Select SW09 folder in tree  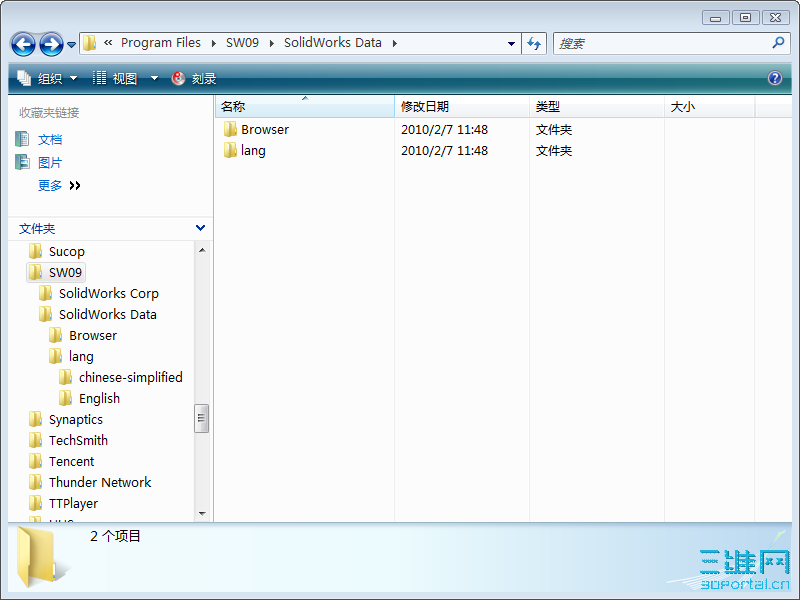point(65,272)
